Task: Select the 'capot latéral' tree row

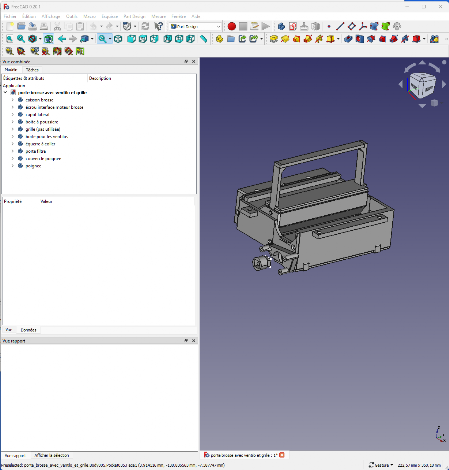Action: point(37,114)
